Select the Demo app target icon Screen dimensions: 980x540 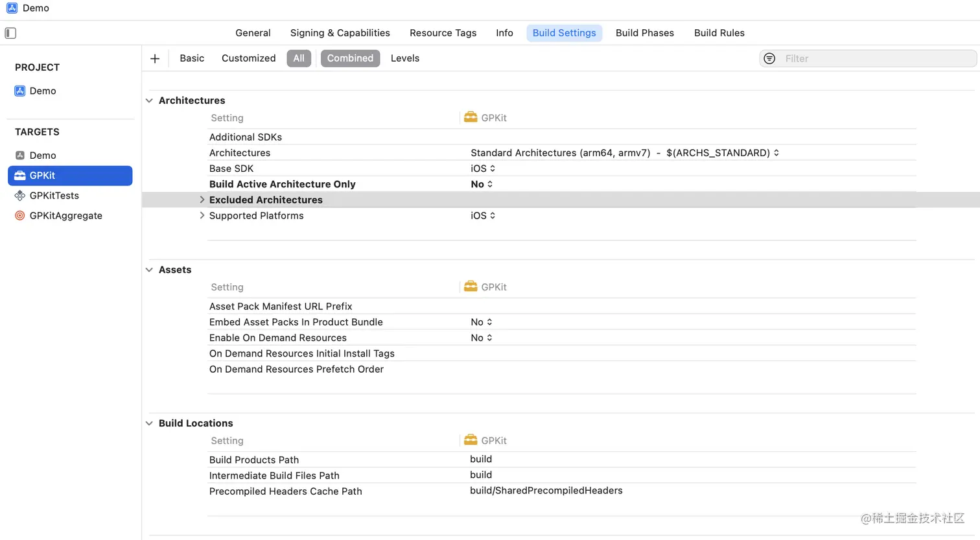pos(20,156)
